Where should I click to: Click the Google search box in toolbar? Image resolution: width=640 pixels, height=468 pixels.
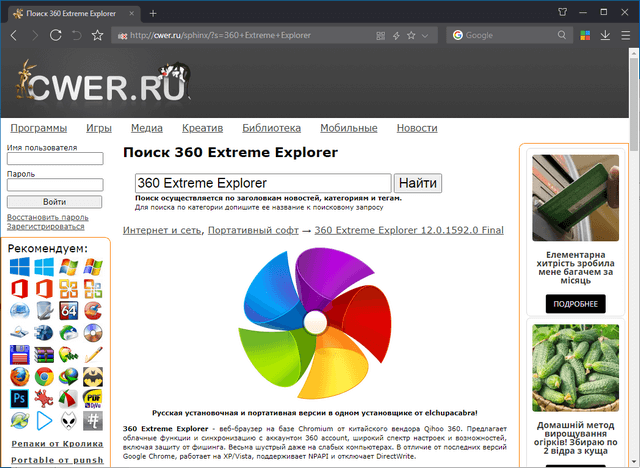click(x=509, y=35)
